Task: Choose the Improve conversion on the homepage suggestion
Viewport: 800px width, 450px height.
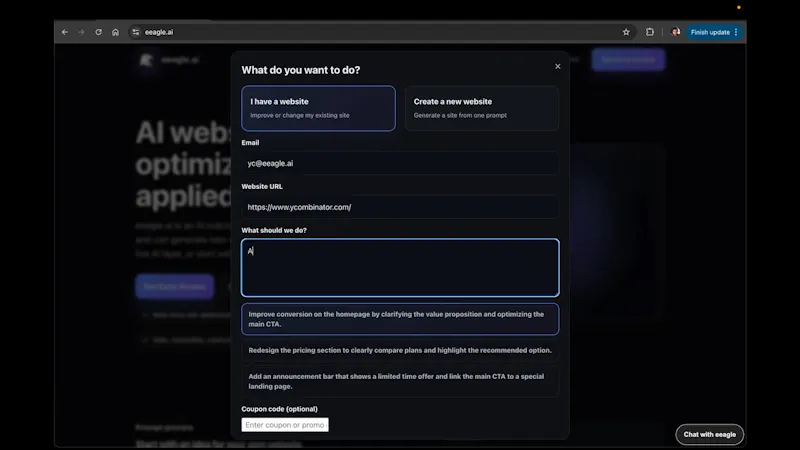Action: (400, 319)
